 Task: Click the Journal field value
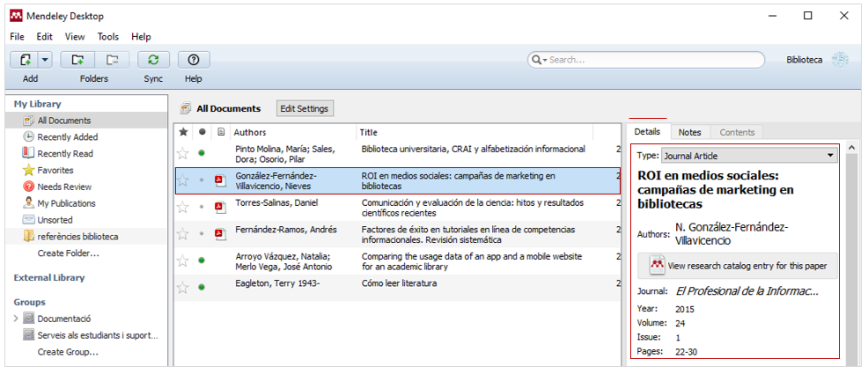[747, 291]
